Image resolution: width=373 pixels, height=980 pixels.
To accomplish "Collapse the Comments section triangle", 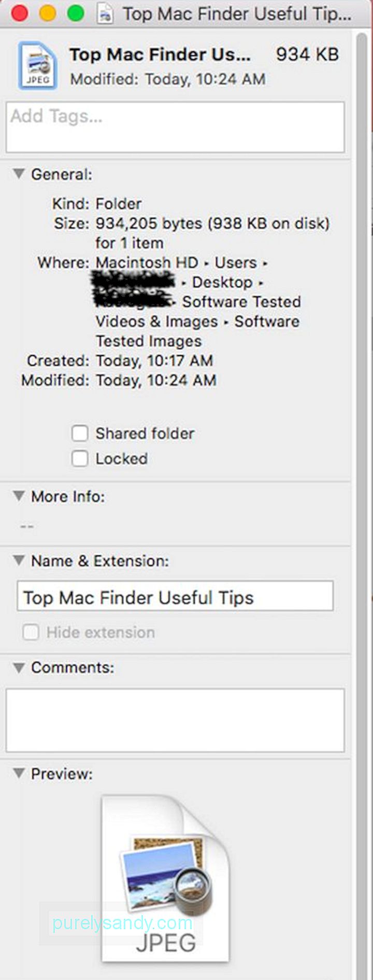I will tap(19, 667).
